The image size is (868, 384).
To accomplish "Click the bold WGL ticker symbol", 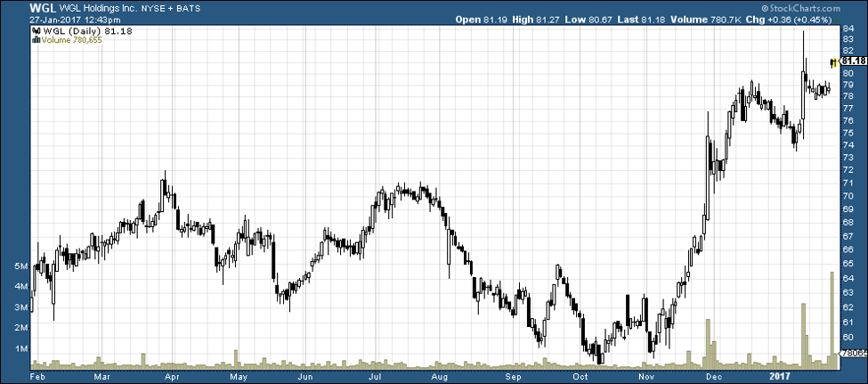I will point(41,8).
